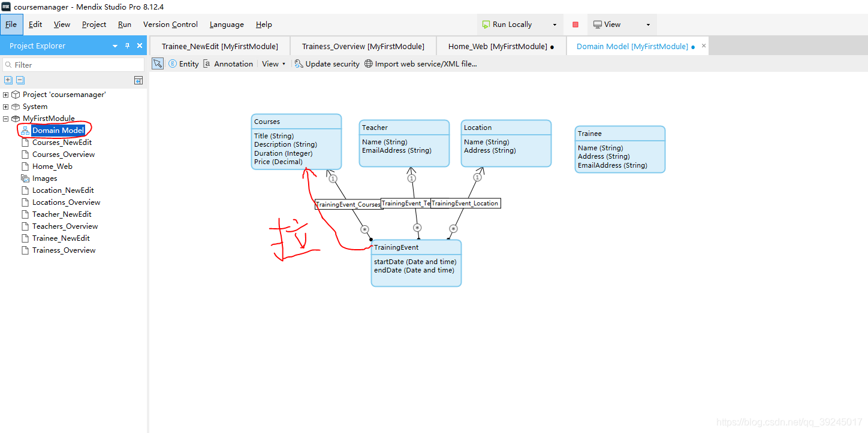Open the View menu
This screenshot has width=868, height=433.
(x=62, y=25)
